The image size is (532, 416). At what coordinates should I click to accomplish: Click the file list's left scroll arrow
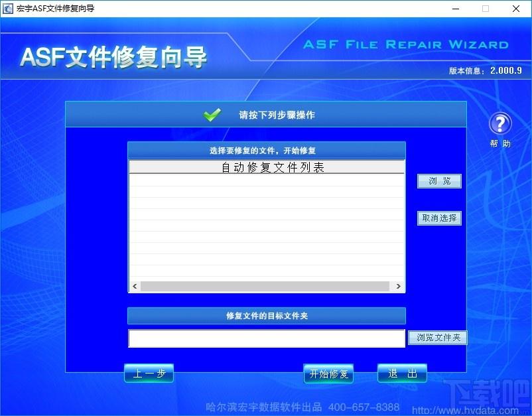tap(134, 286)
